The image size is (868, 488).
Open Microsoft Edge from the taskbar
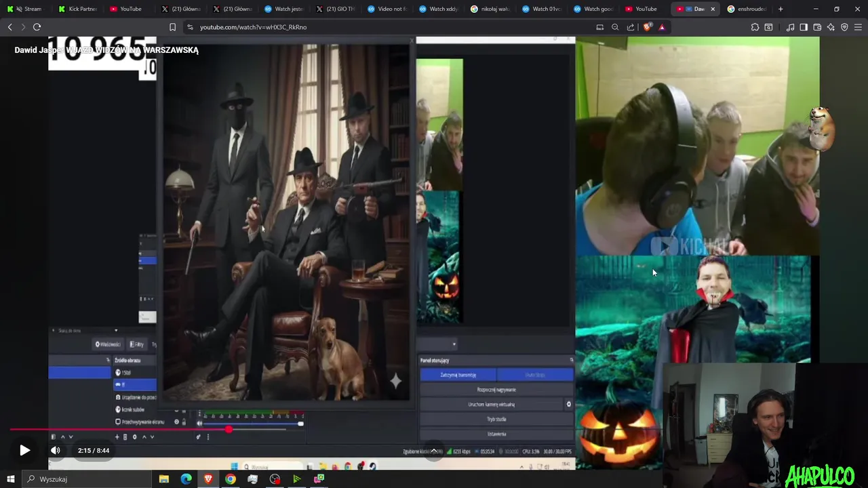[x=186, y=479]
